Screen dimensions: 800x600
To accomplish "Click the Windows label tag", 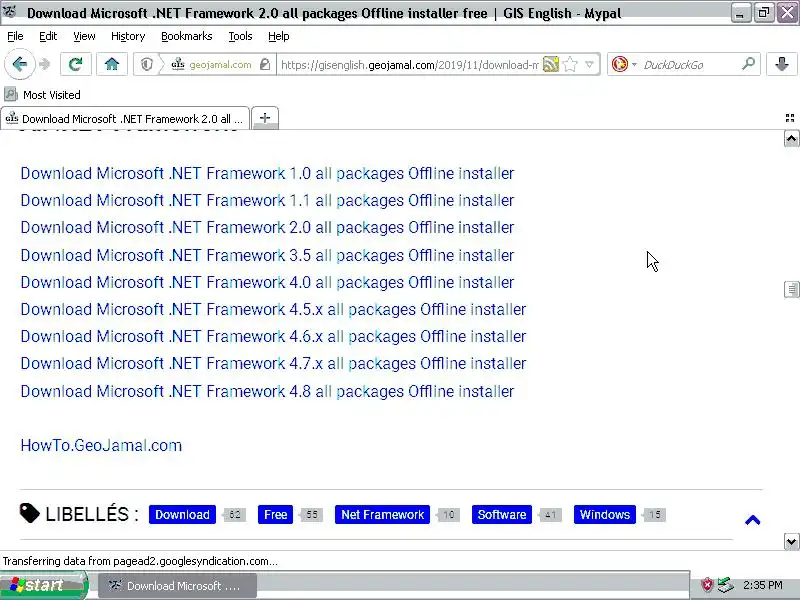I will point(605,514).
